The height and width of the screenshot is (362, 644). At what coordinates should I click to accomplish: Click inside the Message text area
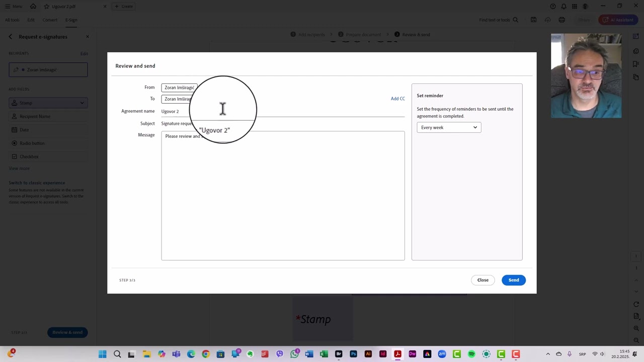coord(283,196)
